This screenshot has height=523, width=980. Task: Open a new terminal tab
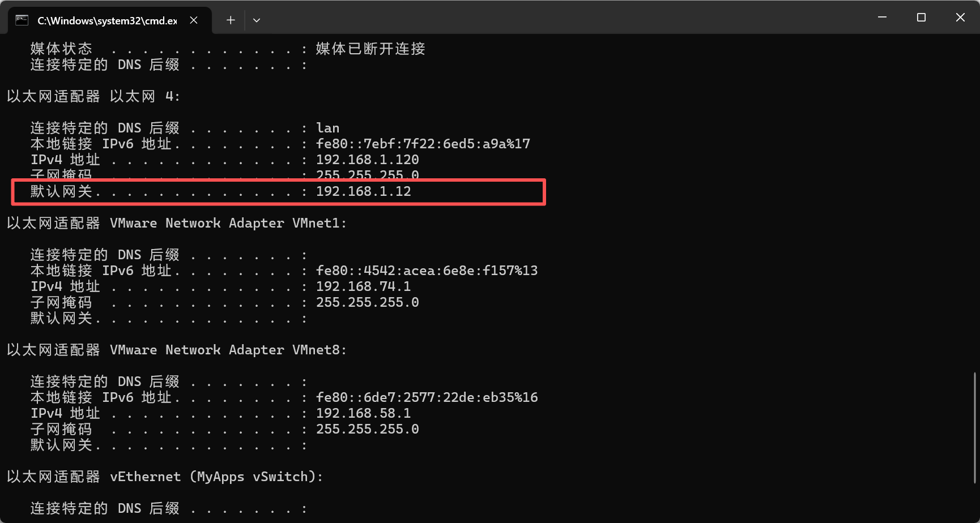231,20
